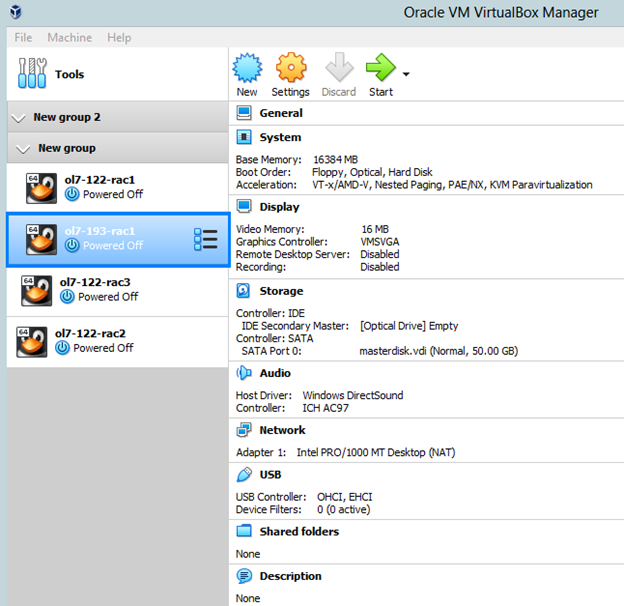Open the Start button dropdown arrow

click(406, 74)
